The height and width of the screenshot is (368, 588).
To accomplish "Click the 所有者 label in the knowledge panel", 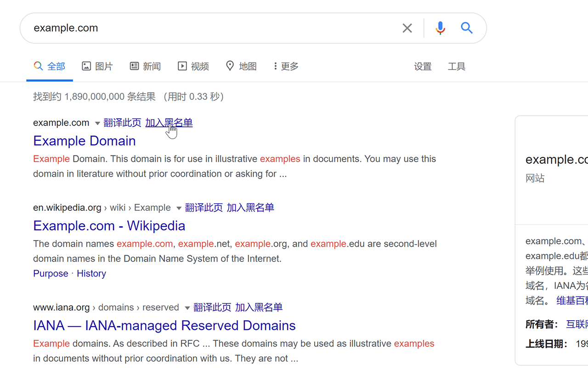I will tap(542, 324).
